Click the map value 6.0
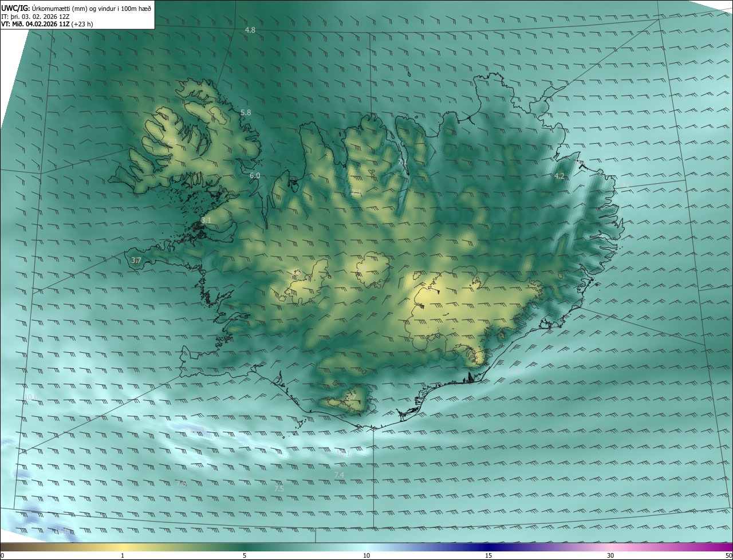 click(x=255, y=176)
